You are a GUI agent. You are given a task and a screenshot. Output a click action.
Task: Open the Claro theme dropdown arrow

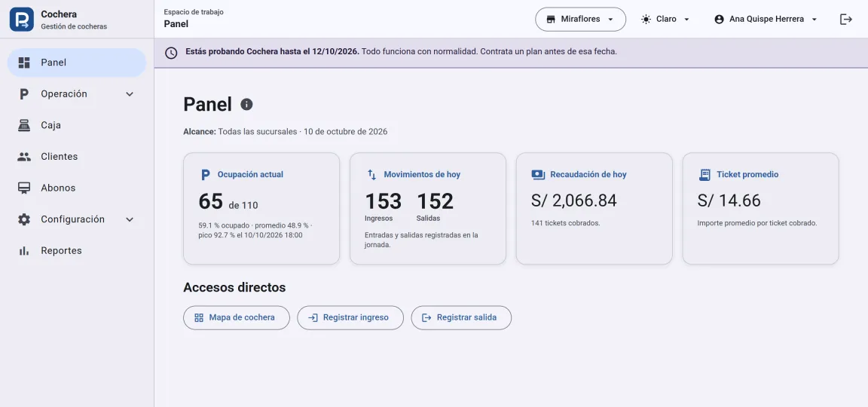686,20
